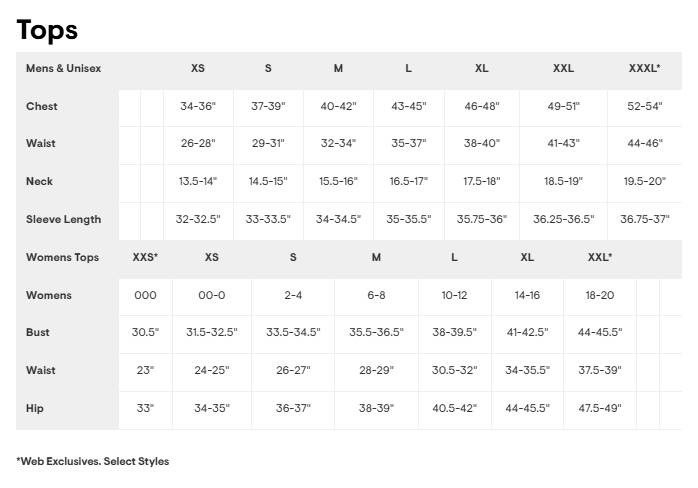Image resolution: width=698 pixels, height=488 pixels.
Task: Select the 000 womens size cell
Action: coord(145,295)
